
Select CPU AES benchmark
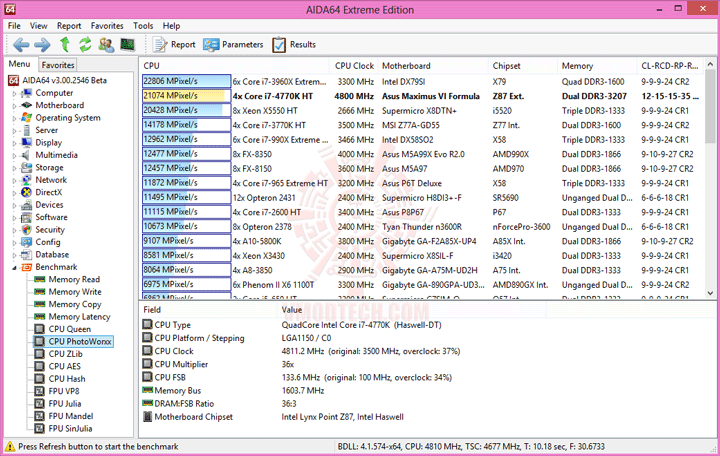65,366
